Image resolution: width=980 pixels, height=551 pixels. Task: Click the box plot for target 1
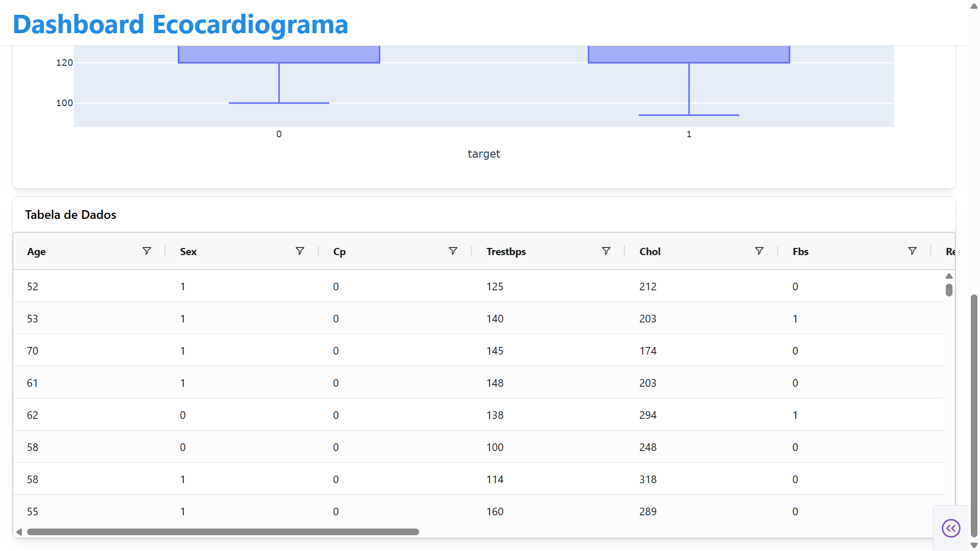pos(689,54)
